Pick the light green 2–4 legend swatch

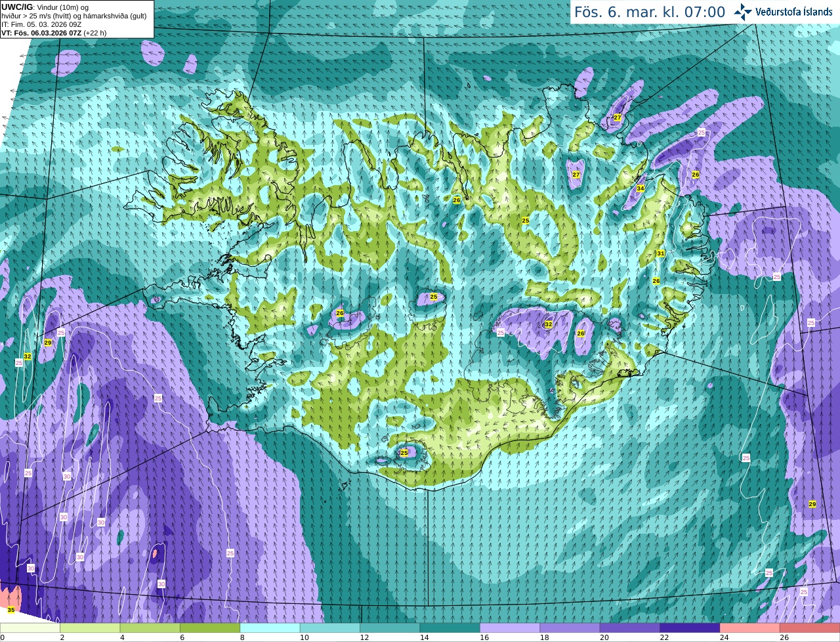(x=91, y=628)
